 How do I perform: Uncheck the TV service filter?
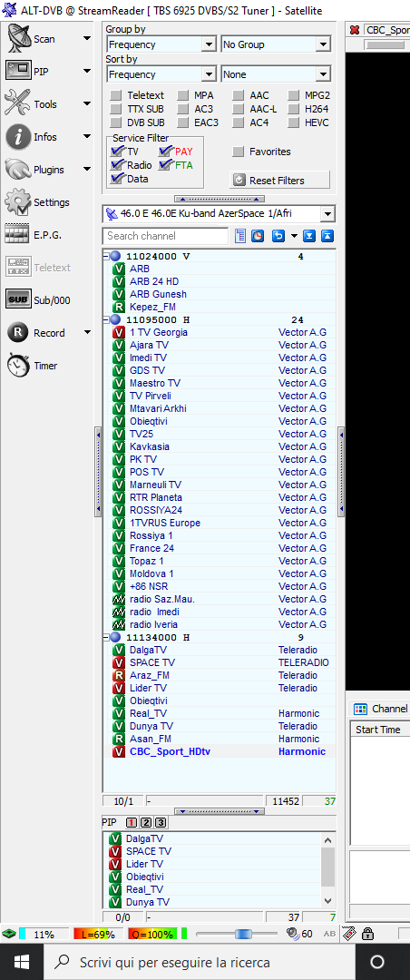coord(117,152)
